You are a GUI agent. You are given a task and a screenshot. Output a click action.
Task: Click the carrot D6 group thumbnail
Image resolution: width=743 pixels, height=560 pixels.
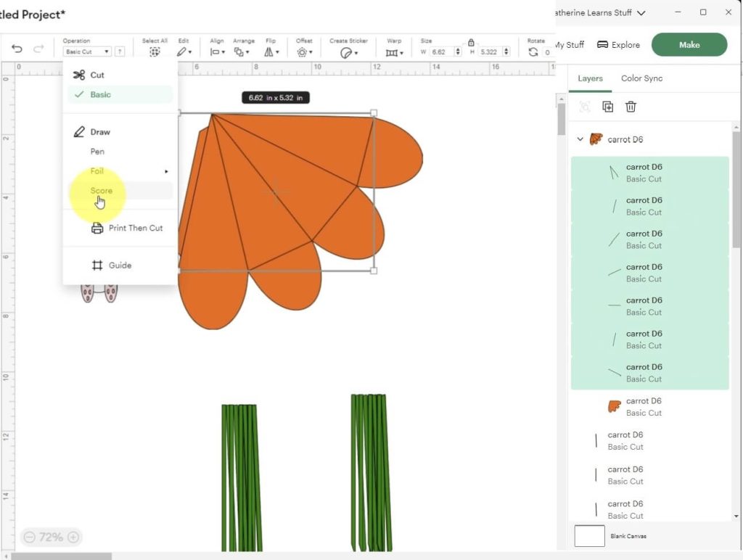coord(596,139)
